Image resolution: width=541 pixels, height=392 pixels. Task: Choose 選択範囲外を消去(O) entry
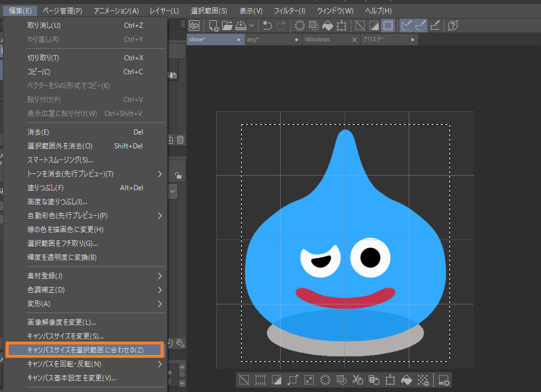[x=85, y=146]
